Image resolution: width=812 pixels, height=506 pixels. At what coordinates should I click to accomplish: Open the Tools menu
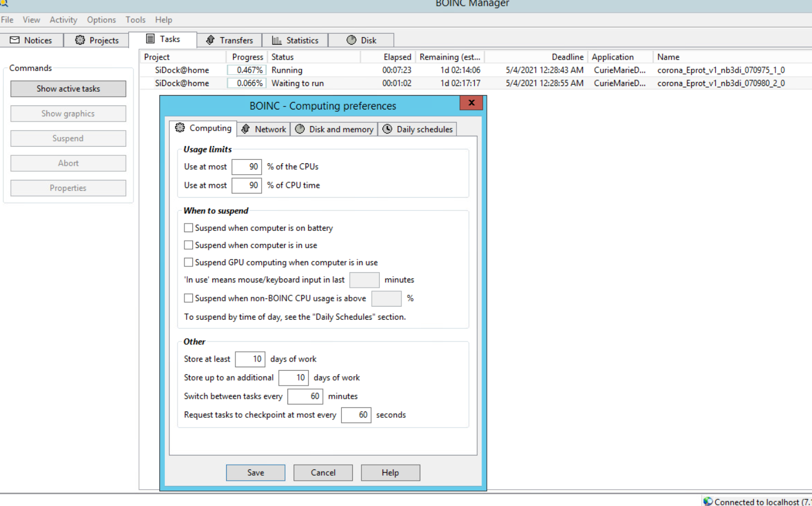coord(135,19)
